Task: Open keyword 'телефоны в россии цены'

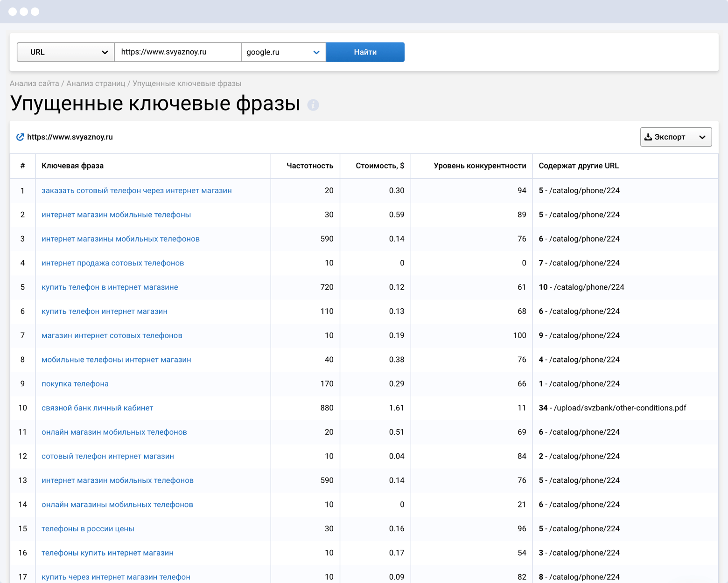Action: [88, 529]
